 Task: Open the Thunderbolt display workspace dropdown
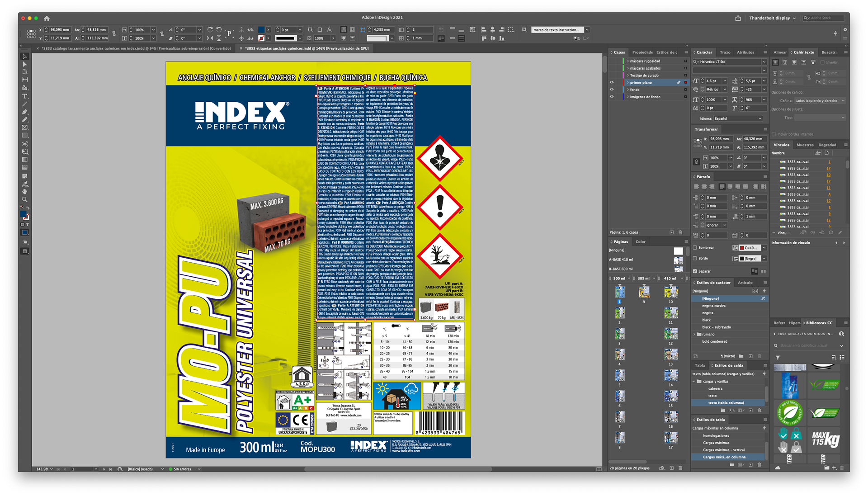773,18
